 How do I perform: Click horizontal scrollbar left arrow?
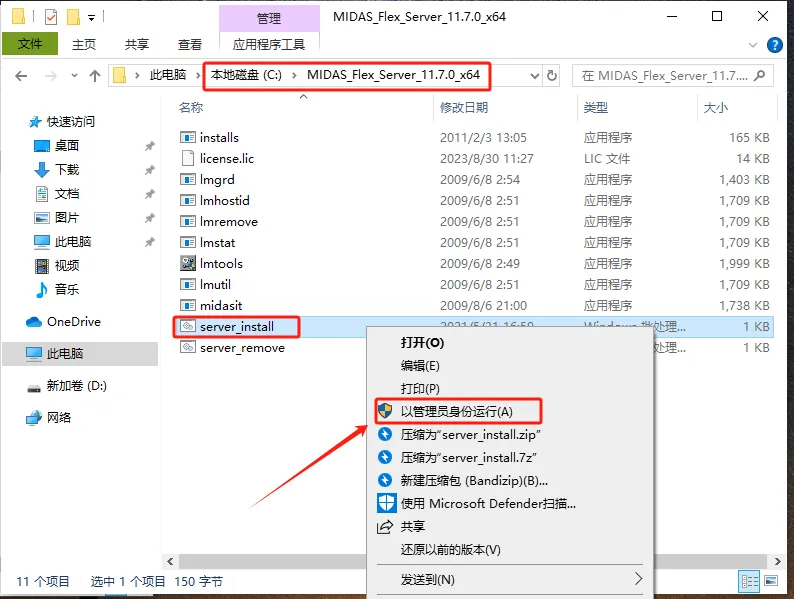[170, 561]
